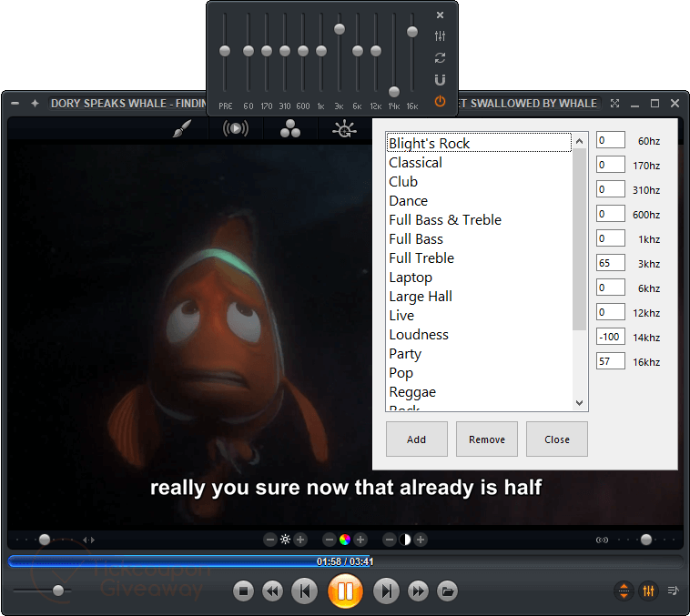Decrease brightness with the minus button
690x616 pixels.
(x=270, y=540)
